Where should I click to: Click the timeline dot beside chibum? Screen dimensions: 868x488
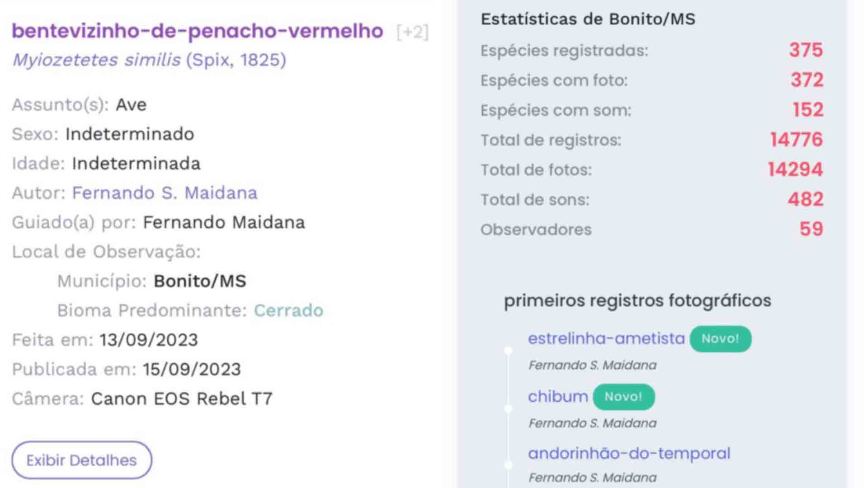pos(509,408)
